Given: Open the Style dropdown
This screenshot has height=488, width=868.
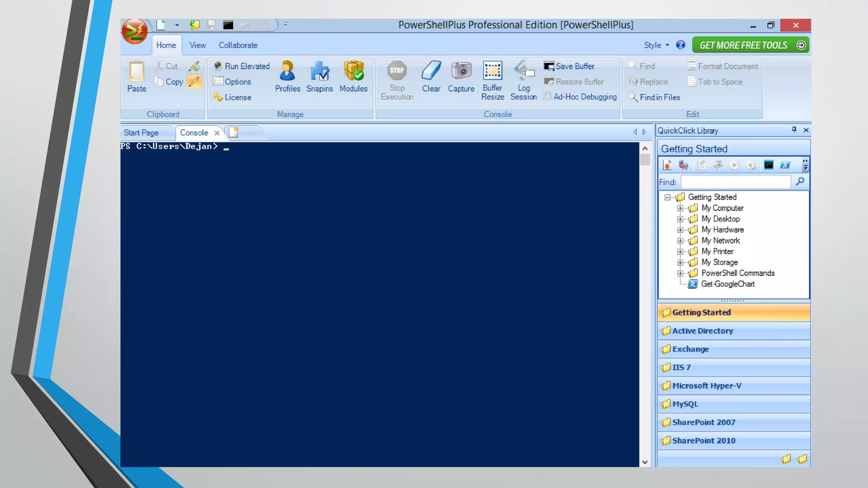Looking at the screenshot, I should point(656,45).
